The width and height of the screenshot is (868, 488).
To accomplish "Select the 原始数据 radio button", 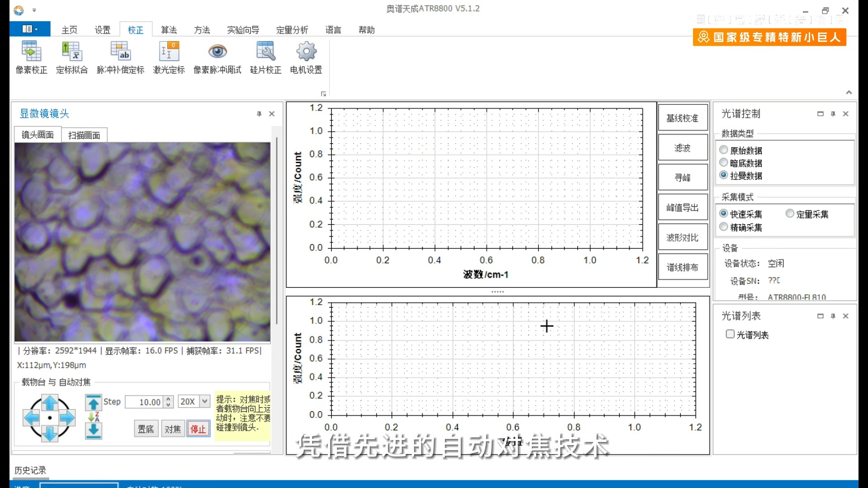I will point(724,150).
